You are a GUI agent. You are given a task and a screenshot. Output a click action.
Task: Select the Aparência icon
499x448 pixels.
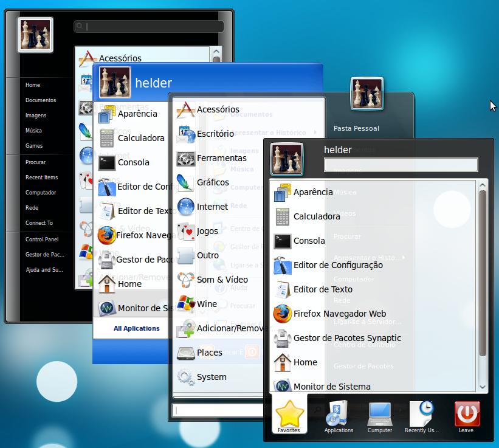click(x=282, y=191)
